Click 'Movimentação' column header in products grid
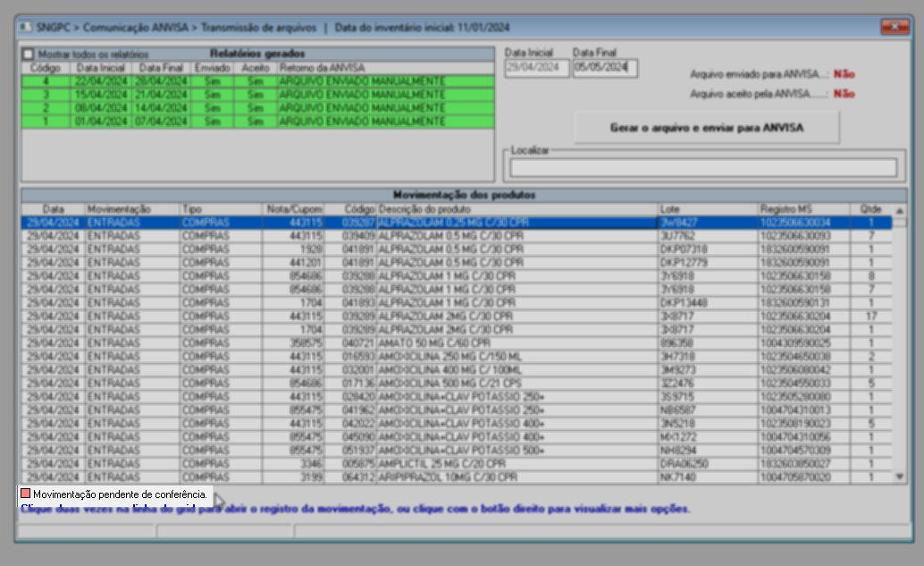The height and width of the screenshot is (566, 924). [132, 209]
